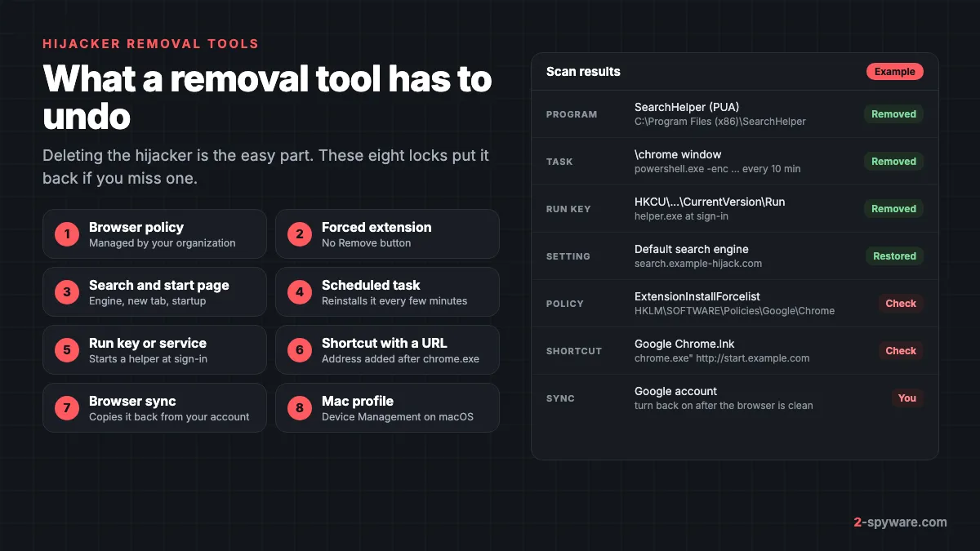Click the 2-spyware.com site name

[x=900, y=522]
